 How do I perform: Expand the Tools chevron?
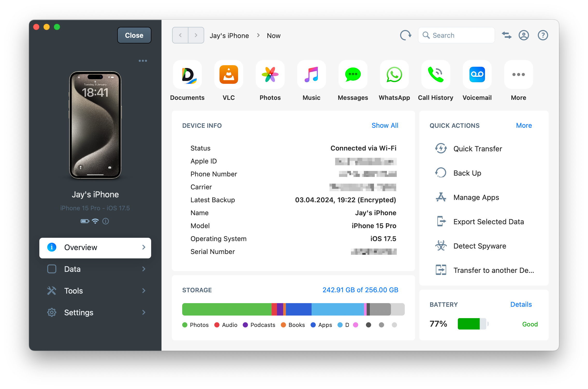144,291
